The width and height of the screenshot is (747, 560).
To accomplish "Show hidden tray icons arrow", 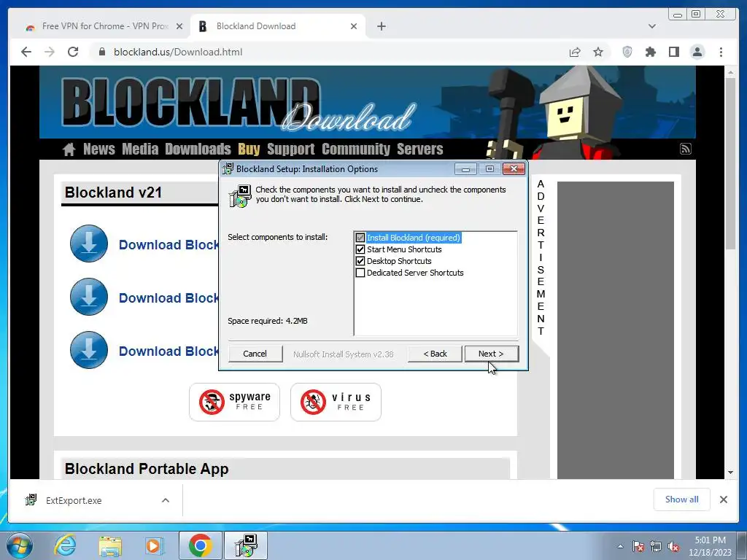I will coord(620,546).
